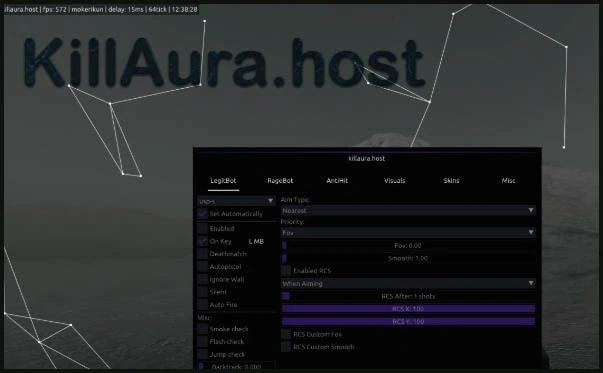The height and width of the screenshot is (373, 603).
Task: Select the Visuals tab
Action: click(394, 181)
